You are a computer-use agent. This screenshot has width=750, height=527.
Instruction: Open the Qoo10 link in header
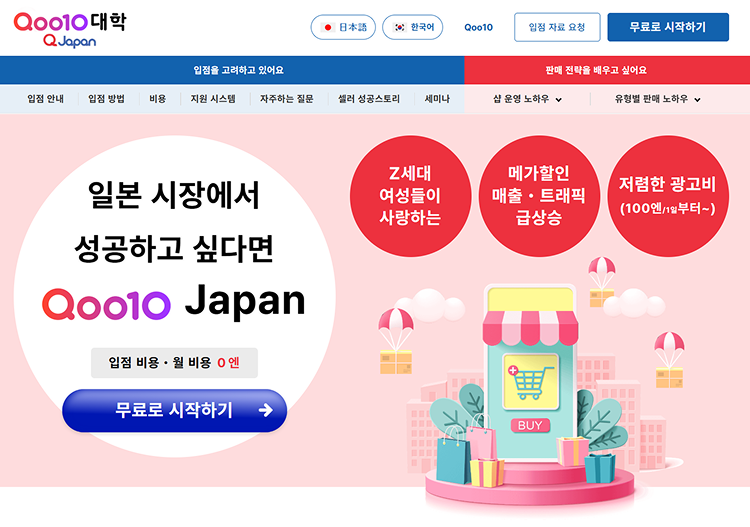478,27
